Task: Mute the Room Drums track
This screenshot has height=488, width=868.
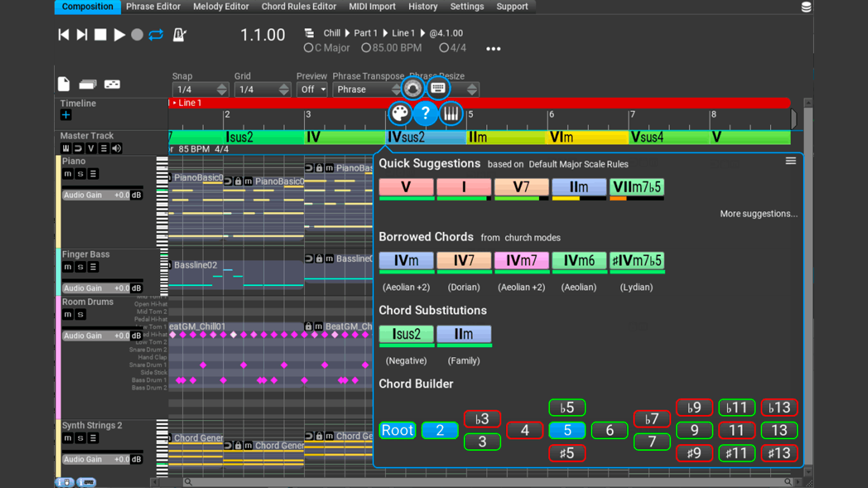Action: click(67, 315)
